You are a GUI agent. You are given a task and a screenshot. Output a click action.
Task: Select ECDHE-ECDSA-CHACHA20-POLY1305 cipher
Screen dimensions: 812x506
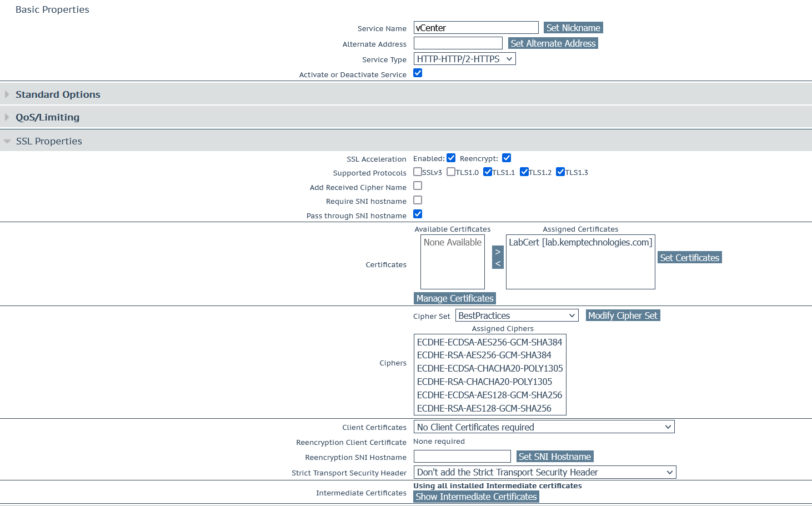pos(489,369)
